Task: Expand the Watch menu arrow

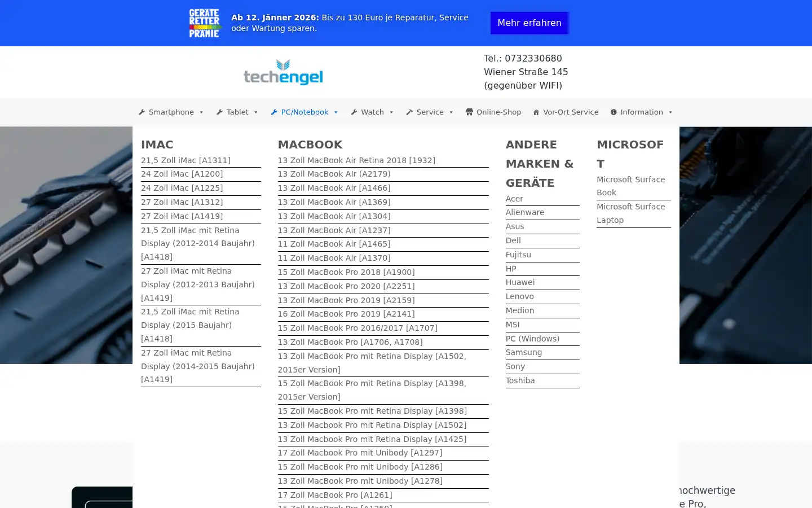Action: (x=391, y=112)
